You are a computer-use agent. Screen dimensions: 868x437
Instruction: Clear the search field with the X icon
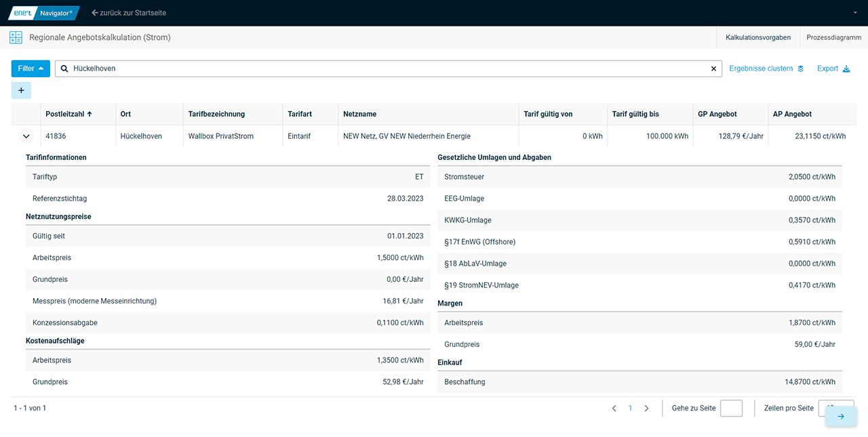[x=713, y=68]
